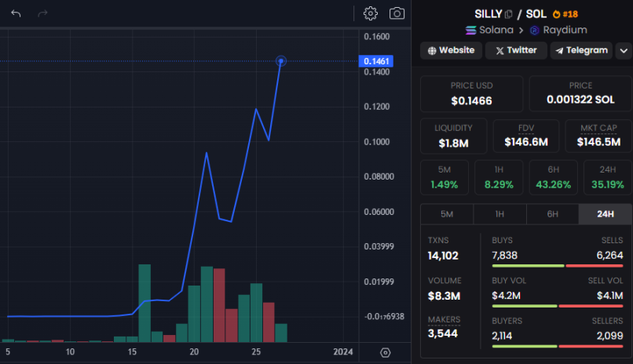Expand the chevron next to Telegram
This screenshot has width=633, height=364.
click(624, 50)
